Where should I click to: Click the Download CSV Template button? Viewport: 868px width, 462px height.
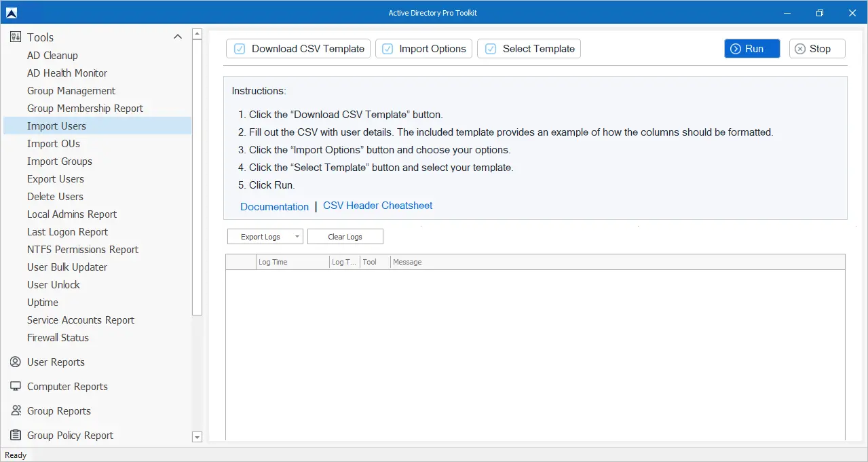pyautogui.click(x=298, y=49)
